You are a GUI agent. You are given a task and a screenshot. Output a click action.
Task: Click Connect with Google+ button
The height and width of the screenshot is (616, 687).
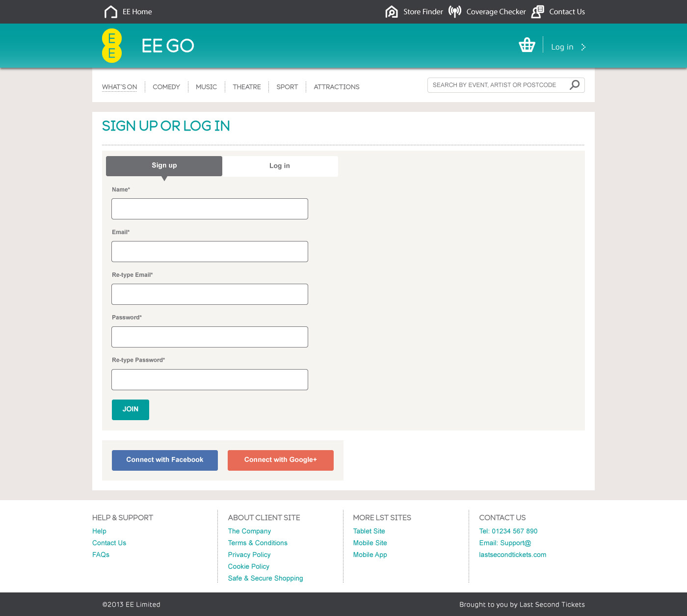click(x=281, y=460)
